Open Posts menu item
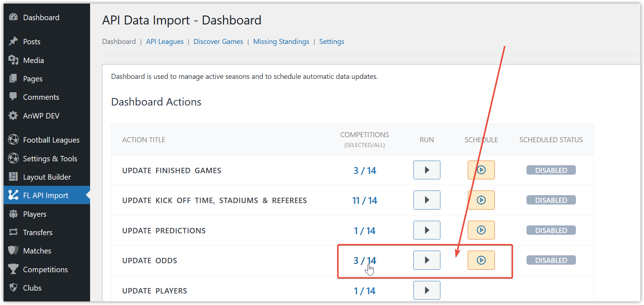Image resolution: width=644 pixels, height=305 pixels. 47,41
